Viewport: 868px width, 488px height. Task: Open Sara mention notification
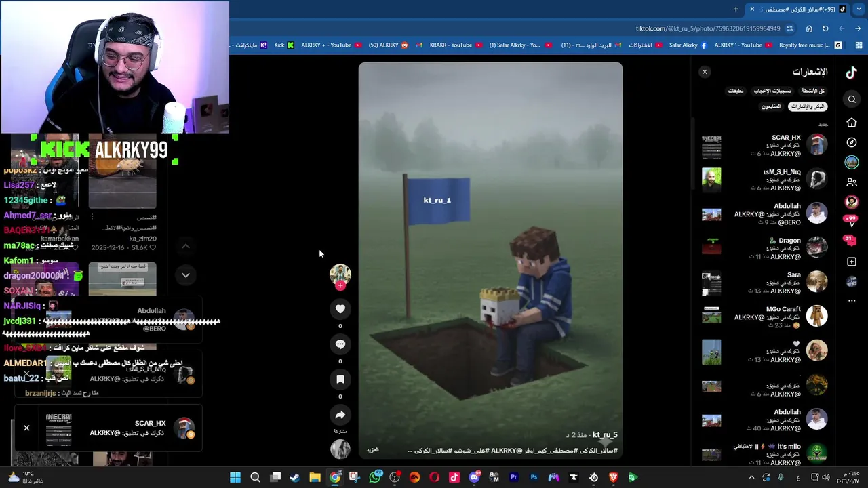pos(765,283)
